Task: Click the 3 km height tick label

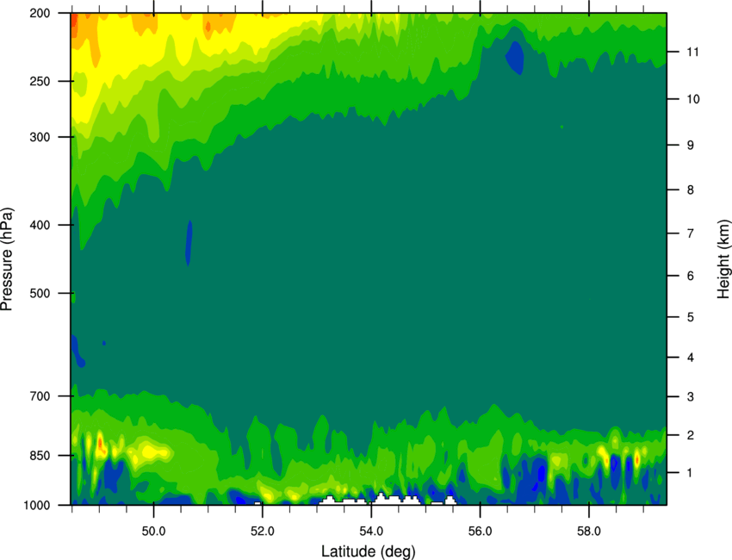Action: click(x=691, y=397)
